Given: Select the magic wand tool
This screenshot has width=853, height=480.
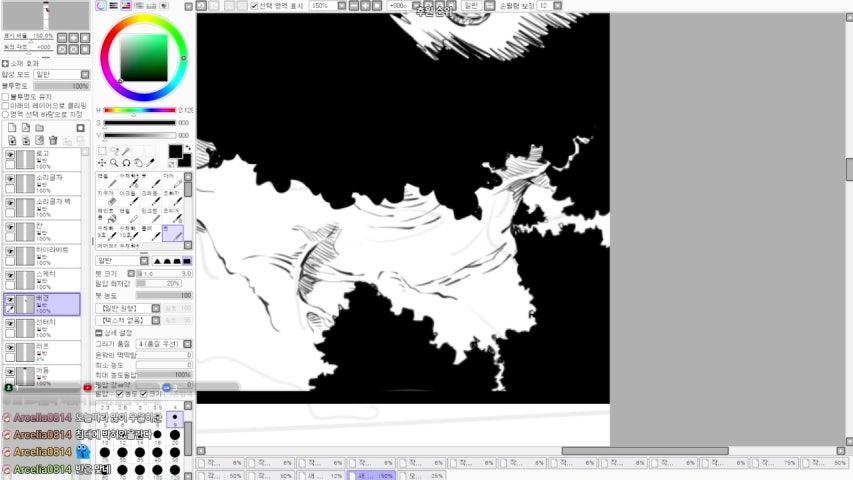Looking at the screenshot, I should pos(126,151).
